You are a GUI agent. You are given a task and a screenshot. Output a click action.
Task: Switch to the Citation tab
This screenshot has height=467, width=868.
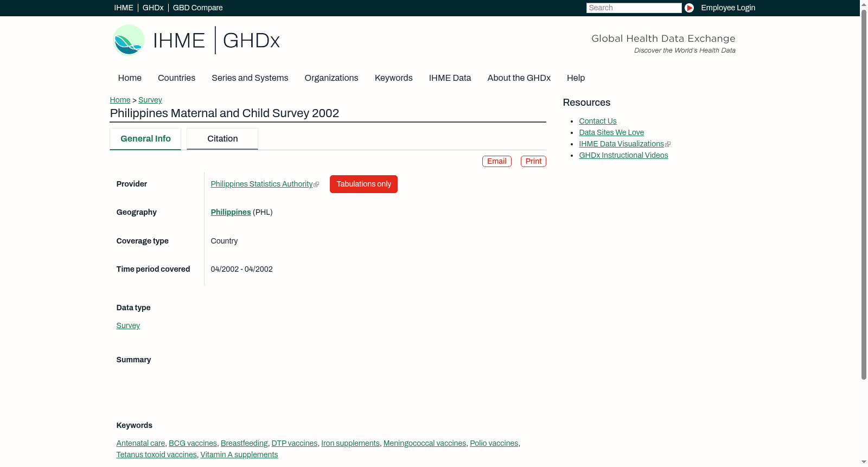coord(222,139)
